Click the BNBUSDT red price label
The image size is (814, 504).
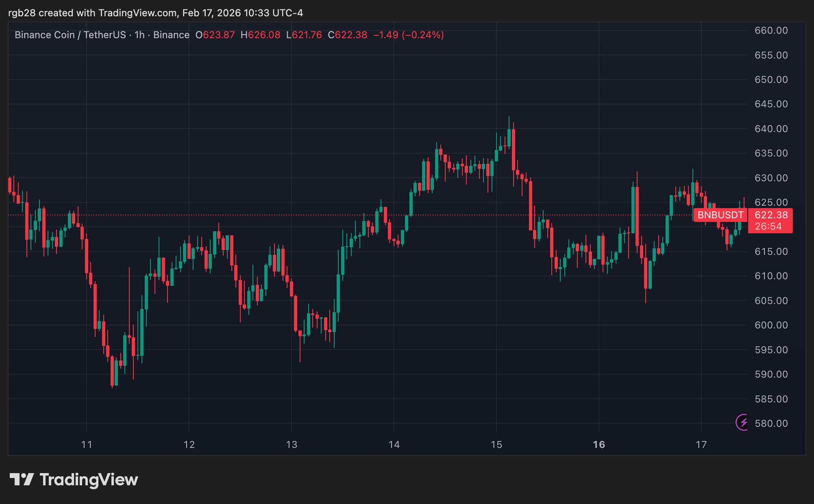(x=720, y=215)
